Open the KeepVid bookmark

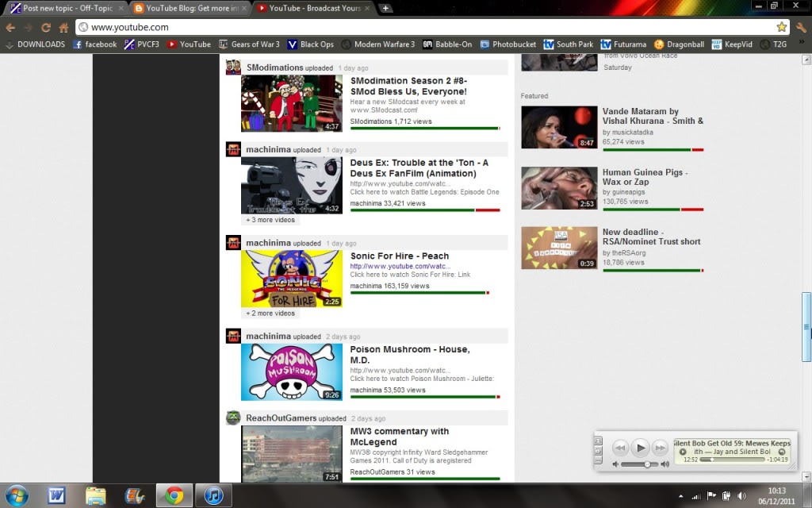(x=732, y=44)
